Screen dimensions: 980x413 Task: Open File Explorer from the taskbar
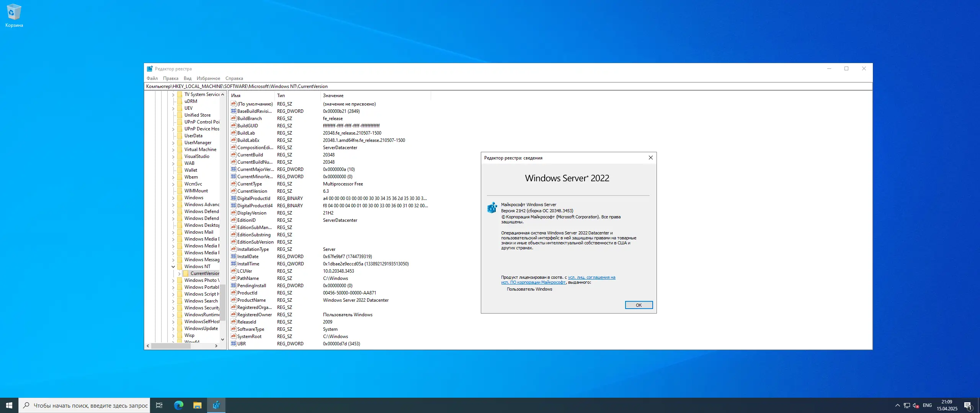[x=198, y=405]
